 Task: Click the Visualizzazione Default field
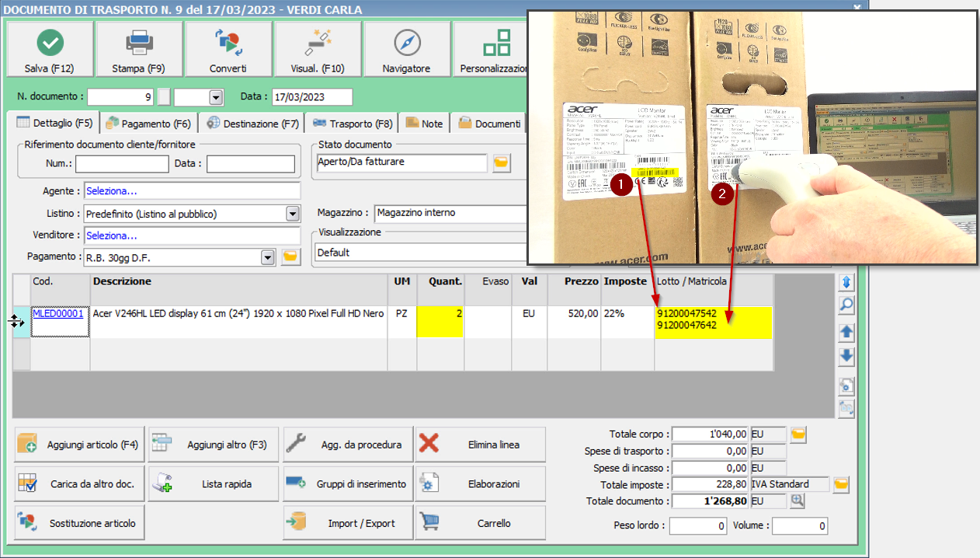(x=422, y=253)
